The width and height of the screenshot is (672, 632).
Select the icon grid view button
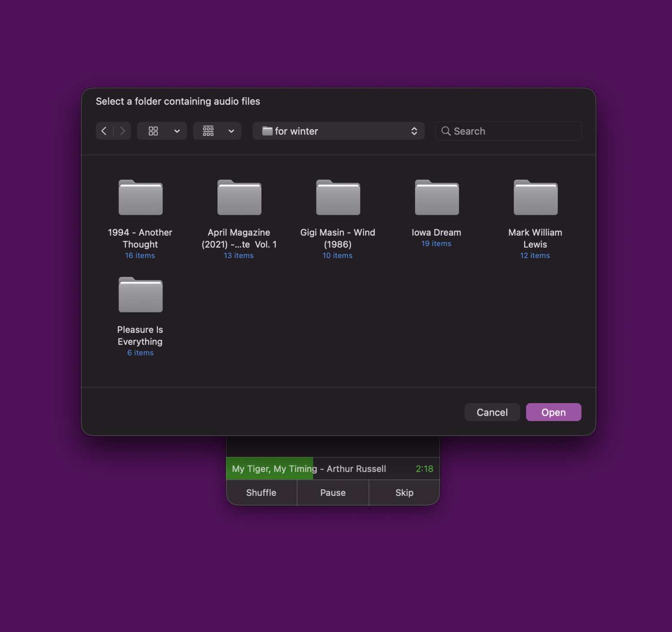[x=153, y=131]
